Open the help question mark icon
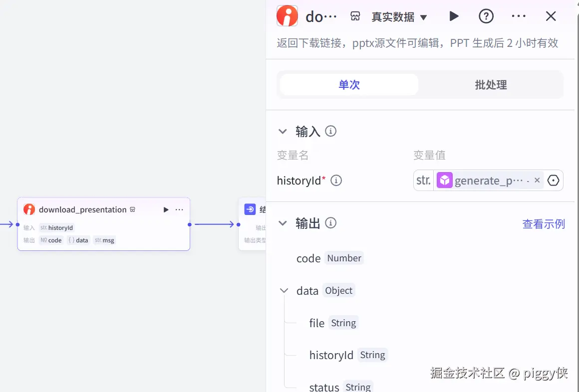This screenshot has height=392, width=579. pyautogui.click(x=486, y=16)
